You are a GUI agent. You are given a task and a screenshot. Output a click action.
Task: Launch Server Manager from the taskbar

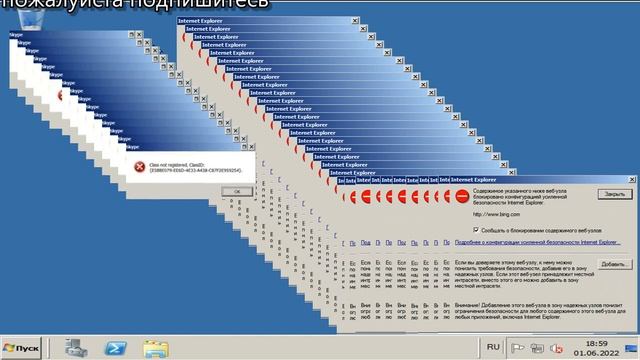(x=76, y=348)
